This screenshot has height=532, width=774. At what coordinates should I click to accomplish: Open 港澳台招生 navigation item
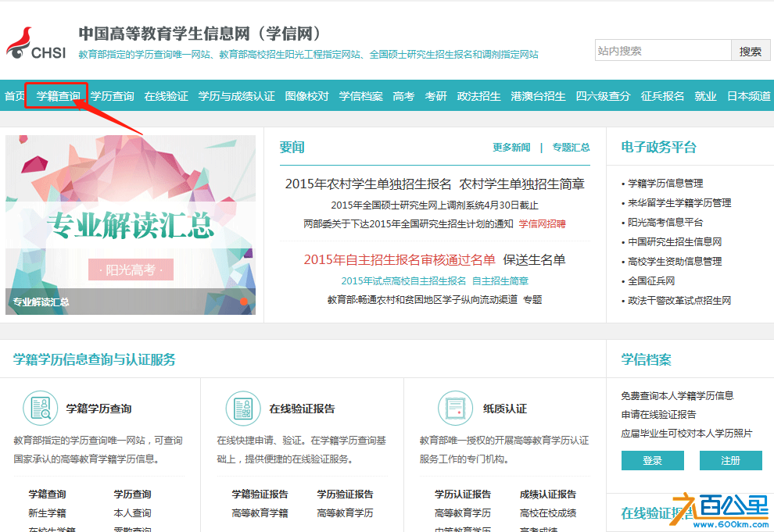click(x=538, y=96)
